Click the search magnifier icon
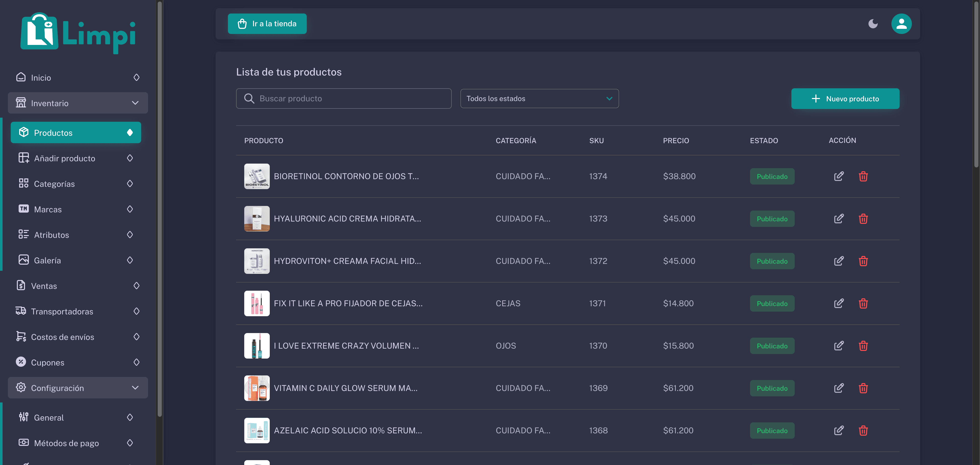Image resolution: width=980 pixels, height=465 pixels. pos(249,99)
